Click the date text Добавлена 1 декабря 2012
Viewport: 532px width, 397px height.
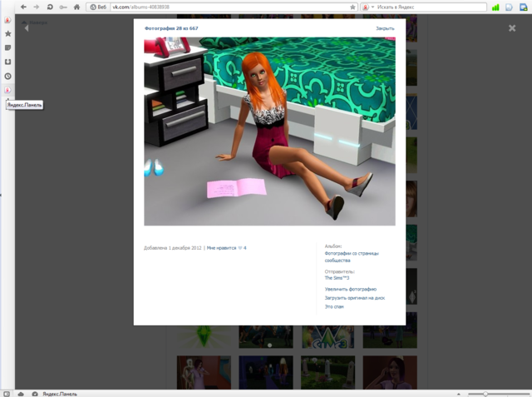click(173, 248)
